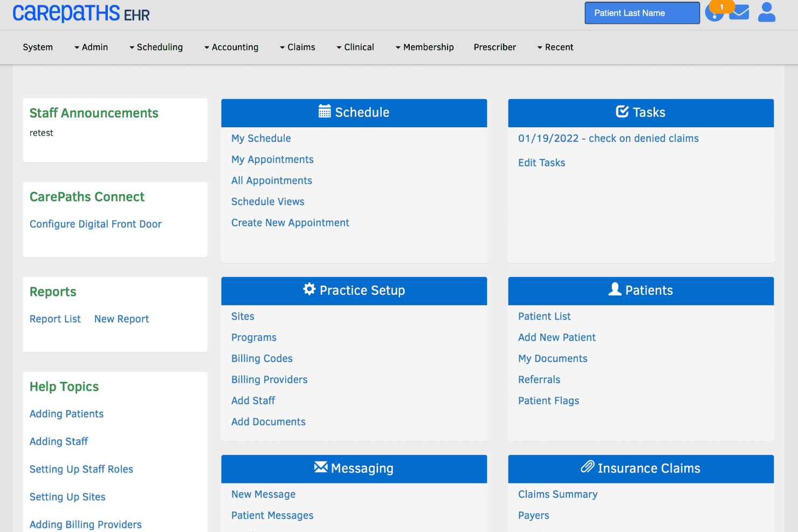Screen dimensions: 798x532
Task: Open the mail envelope icon in header
Action: (739, 12)
